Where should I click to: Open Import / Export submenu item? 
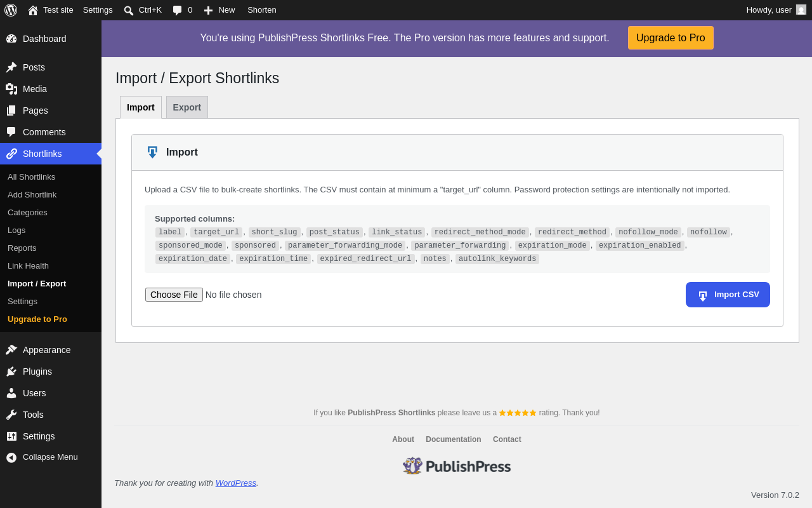[x=37, y=283]
